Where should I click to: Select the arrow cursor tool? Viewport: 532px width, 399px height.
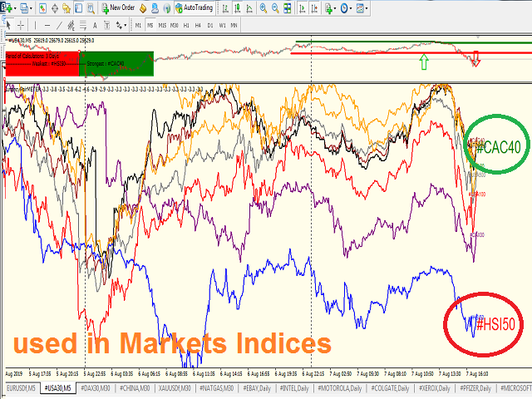click(8, 25)
